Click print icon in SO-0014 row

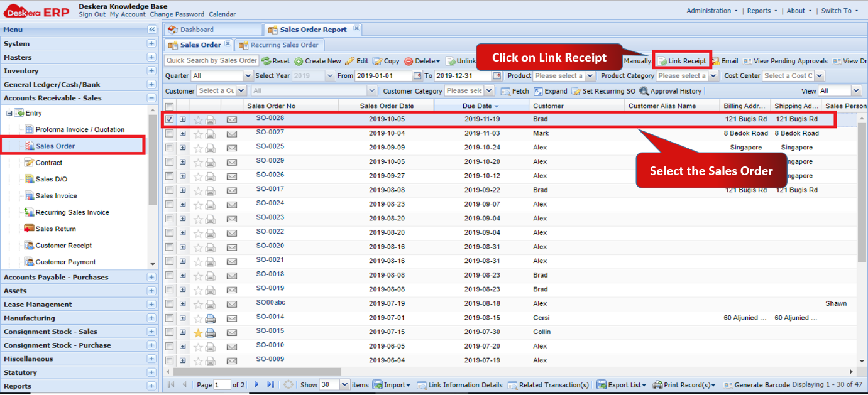point(211,318)
